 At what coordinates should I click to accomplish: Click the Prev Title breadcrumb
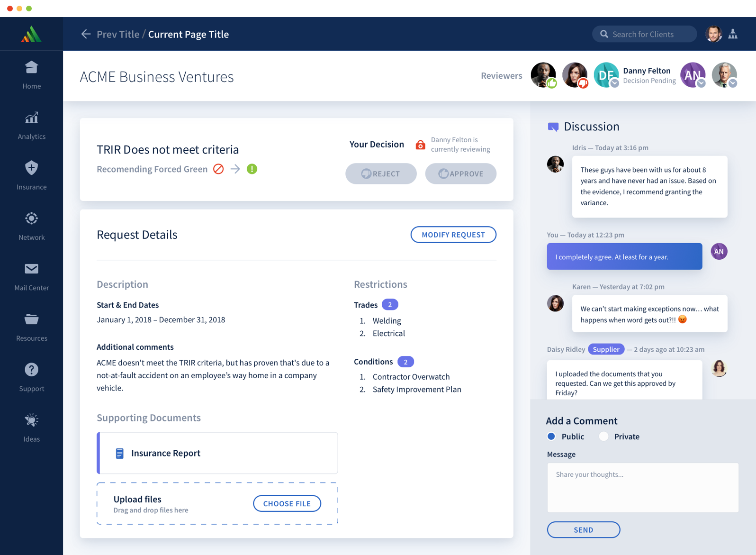[118, 34]
